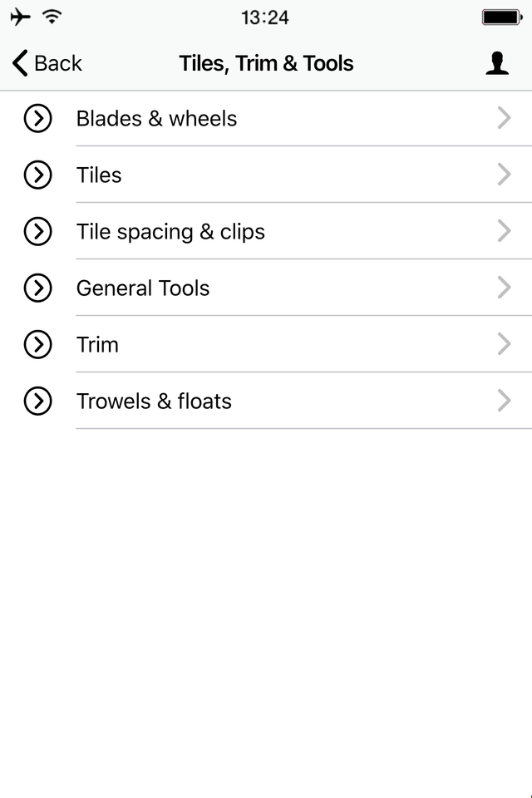Open the General Tools category label
Image resolution: width=532 pixels, height=798 pixels.
click(x=142, y=288)
